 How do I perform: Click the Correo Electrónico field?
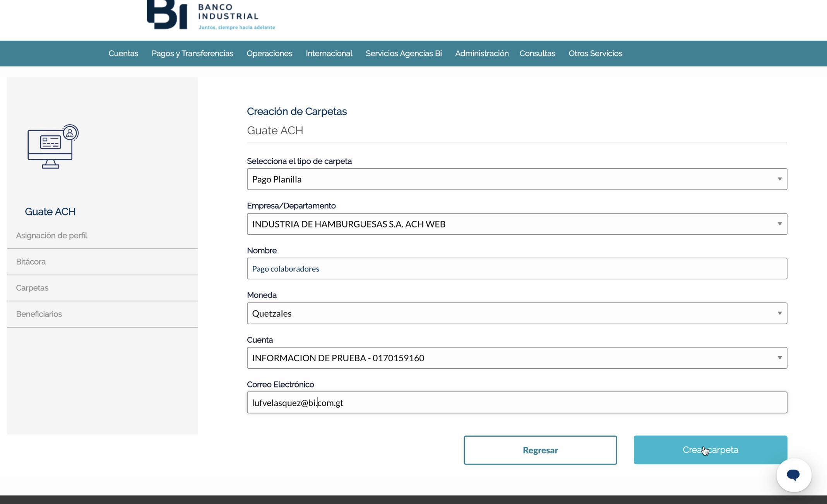pyautogui.click(x=517, y=403)
